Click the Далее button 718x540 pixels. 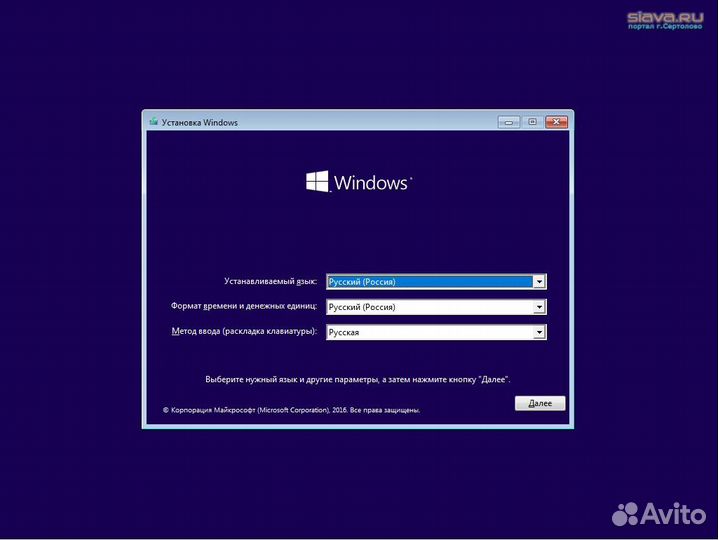(540, 403)
